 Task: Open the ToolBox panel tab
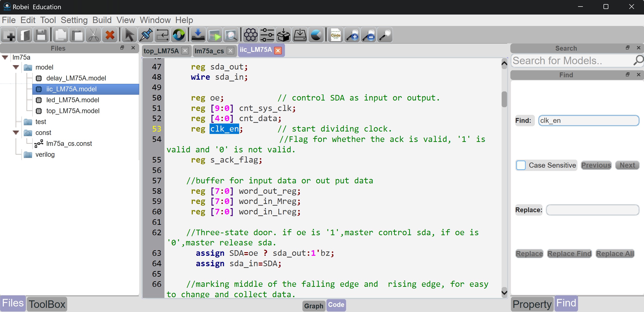(x=47, y=304)
